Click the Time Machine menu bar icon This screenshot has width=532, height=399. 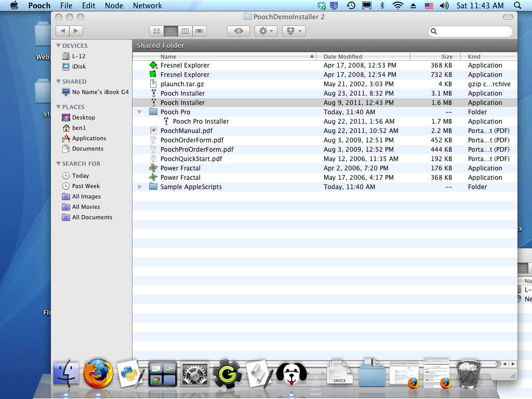351,5
